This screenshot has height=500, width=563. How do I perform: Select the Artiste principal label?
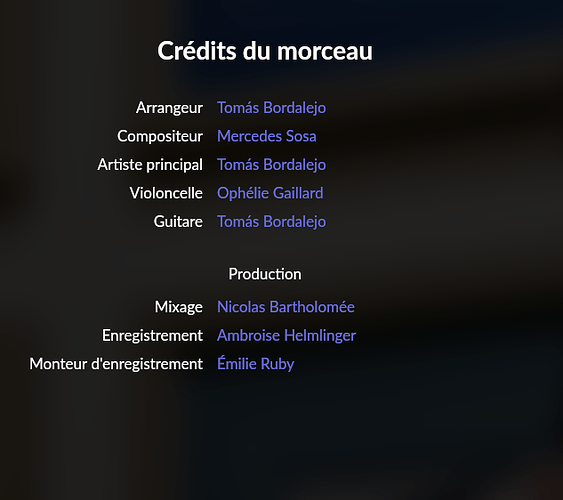coord(150,165)
